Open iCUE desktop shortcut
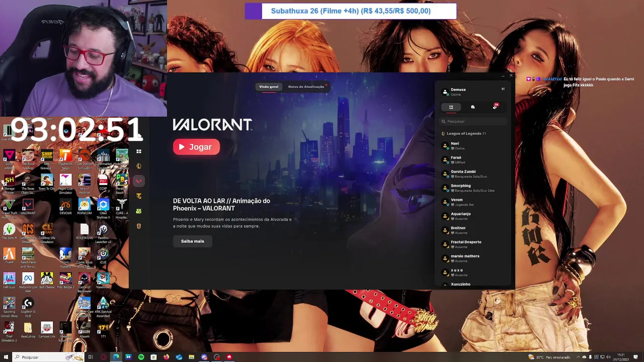 click(103, 256)
